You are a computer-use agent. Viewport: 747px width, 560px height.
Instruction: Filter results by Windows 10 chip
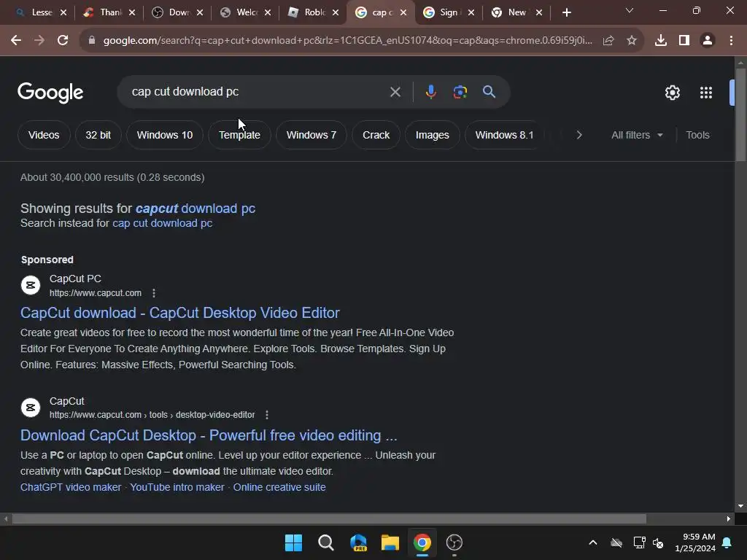(x=165, y=135)
